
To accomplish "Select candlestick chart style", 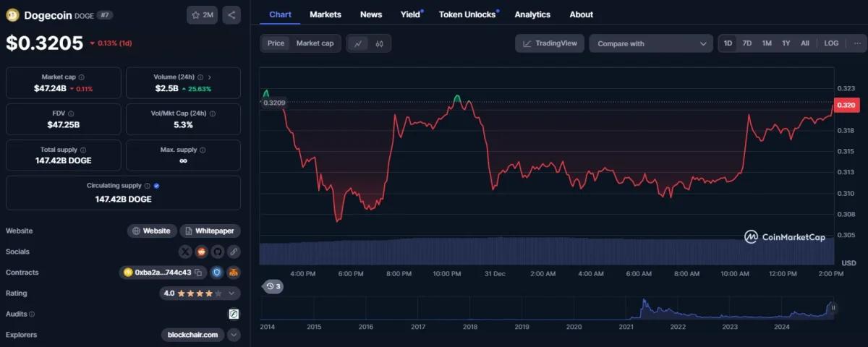I will 380,43.
